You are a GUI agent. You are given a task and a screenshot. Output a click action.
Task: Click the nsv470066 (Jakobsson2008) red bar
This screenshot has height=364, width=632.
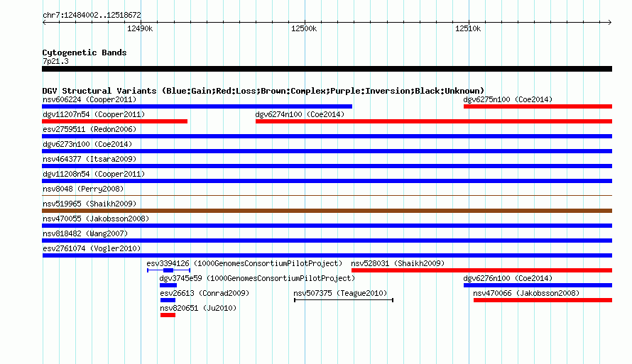coord(543,300)
